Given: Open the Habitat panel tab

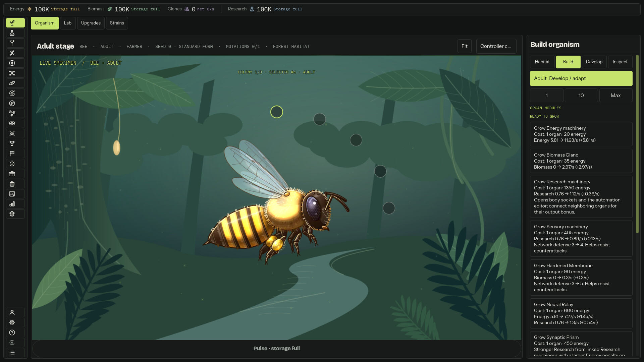Looking at the screenshot, I should pyautogui.click(x=542, y=62).
